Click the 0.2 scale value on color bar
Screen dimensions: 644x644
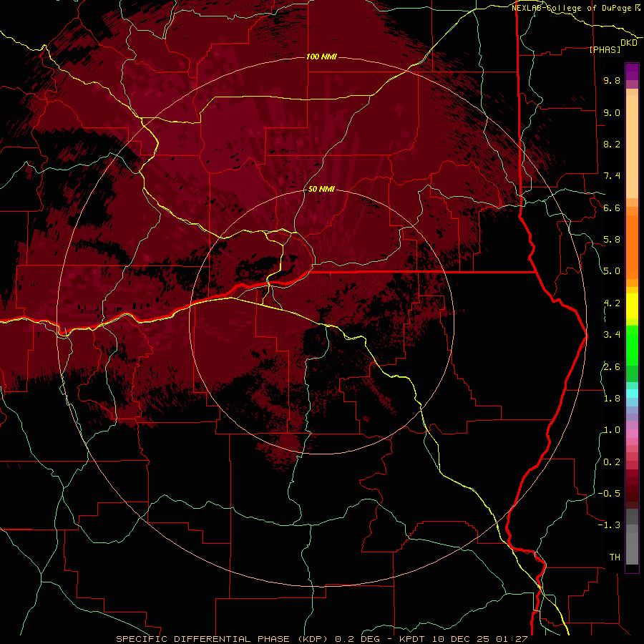[x=612, y=462]
